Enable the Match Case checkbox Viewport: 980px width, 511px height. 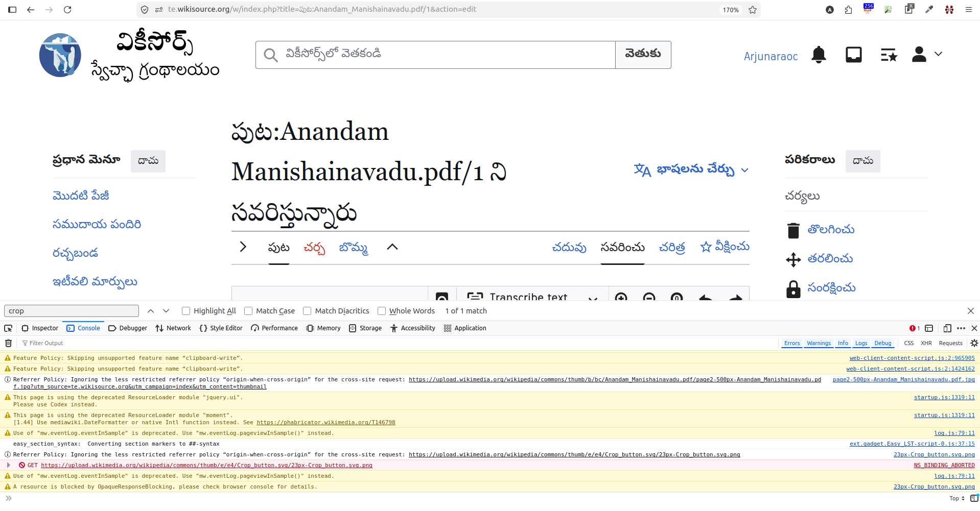pyautogui.click(x=248, y=311)
